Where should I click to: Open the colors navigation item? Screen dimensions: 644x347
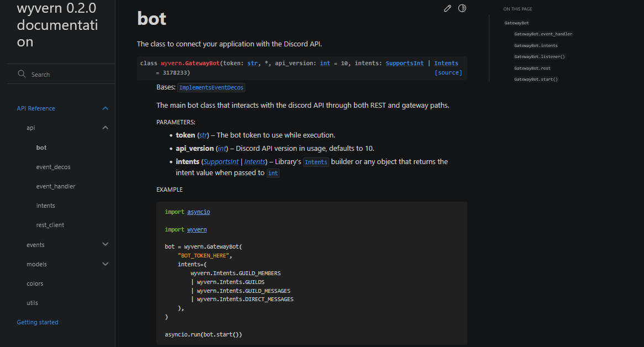35,284
